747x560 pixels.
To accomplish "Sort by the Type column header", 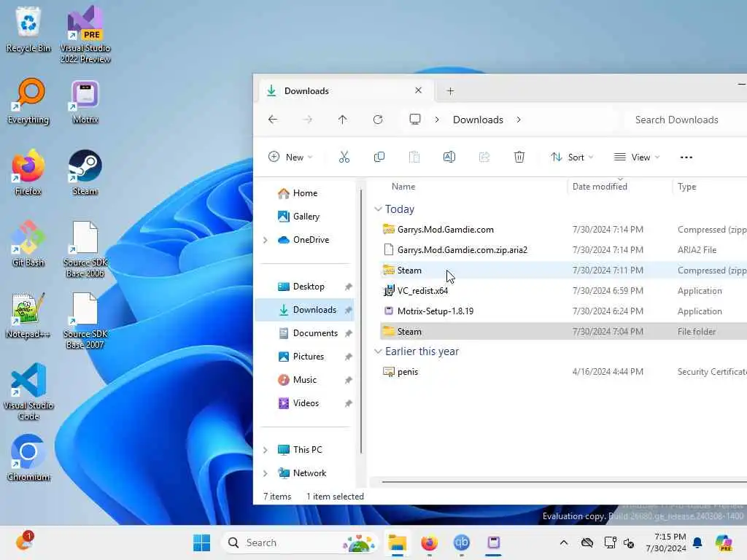I will coord(687,187).
